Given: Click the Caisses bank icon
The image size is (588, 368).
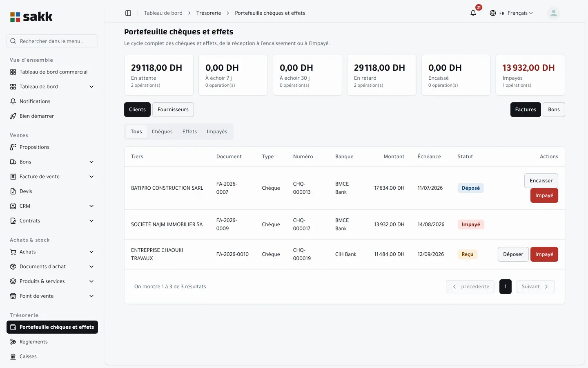Looking at the screenshot, I should [x=13, y=357].
